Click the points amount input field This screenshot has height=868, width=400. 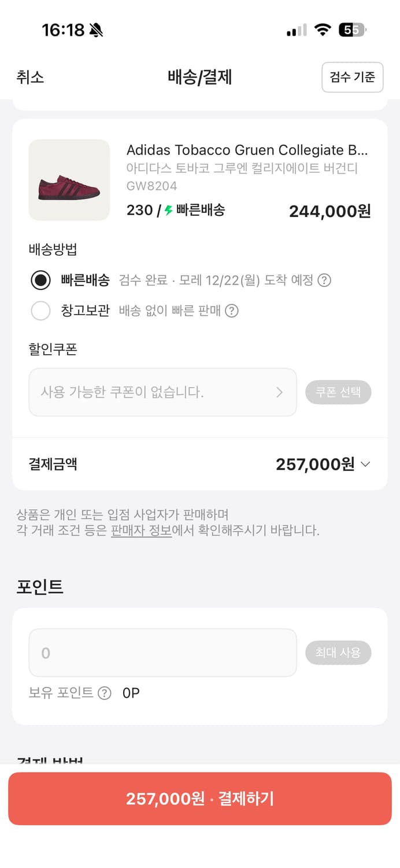(162, 652)
